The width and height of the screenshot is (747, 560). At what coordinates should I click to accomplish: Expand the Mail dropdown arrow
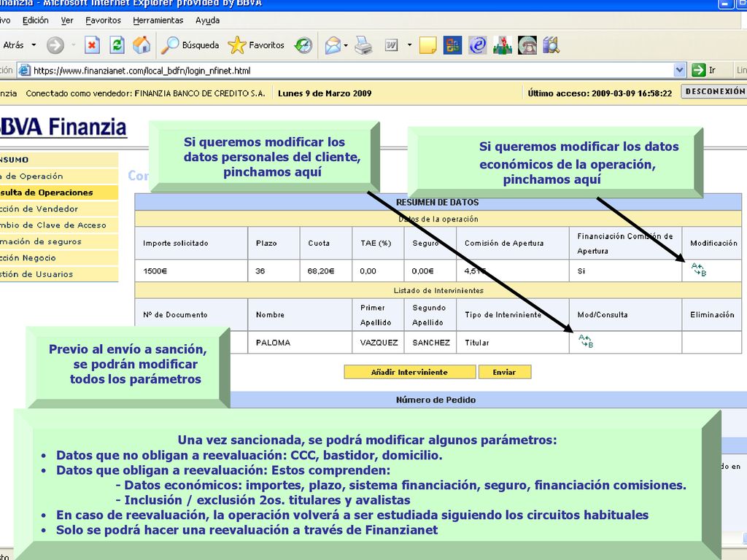click(346, 45)
